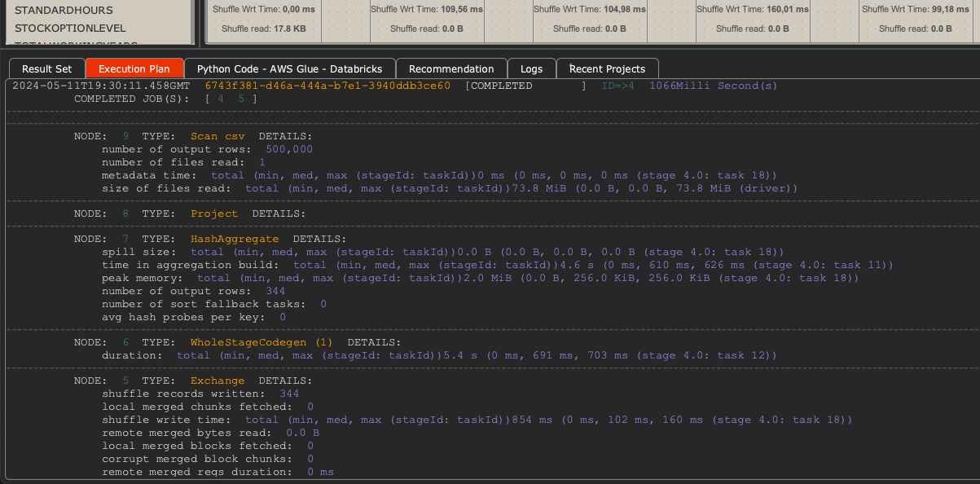Click the 500,000 output rows value

[x=289, y=149]
